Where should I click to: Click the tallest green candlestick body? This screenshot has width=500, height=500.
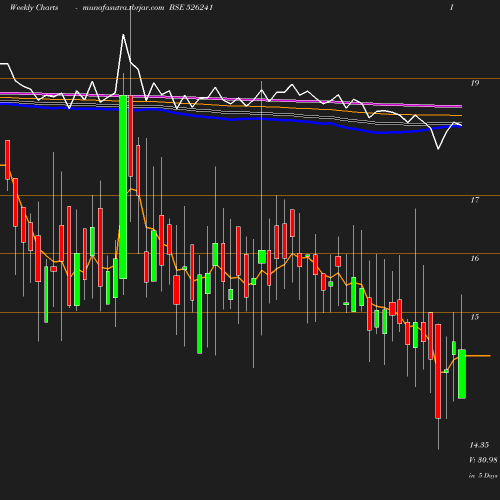click(123, 187)
